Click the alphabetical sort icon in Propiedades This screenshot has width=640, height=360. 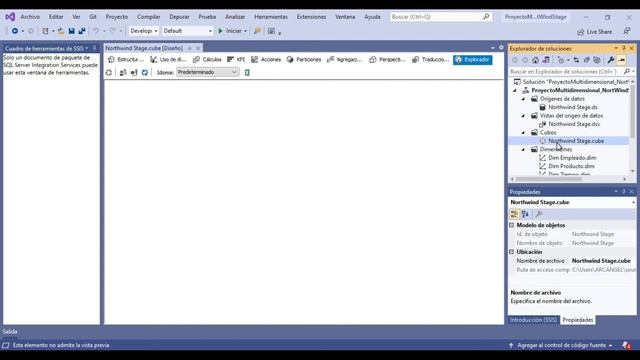(525, 214)
